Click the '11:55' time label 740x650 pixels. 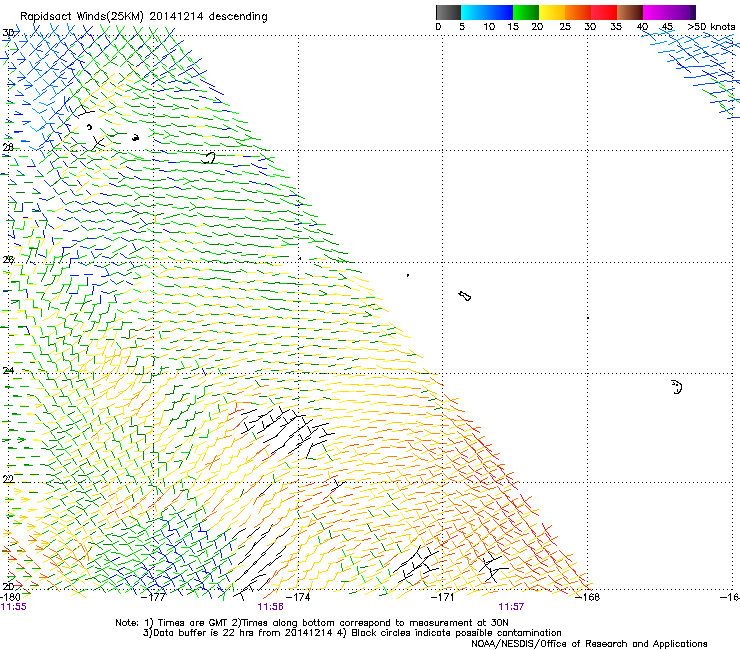click(13, 607)
